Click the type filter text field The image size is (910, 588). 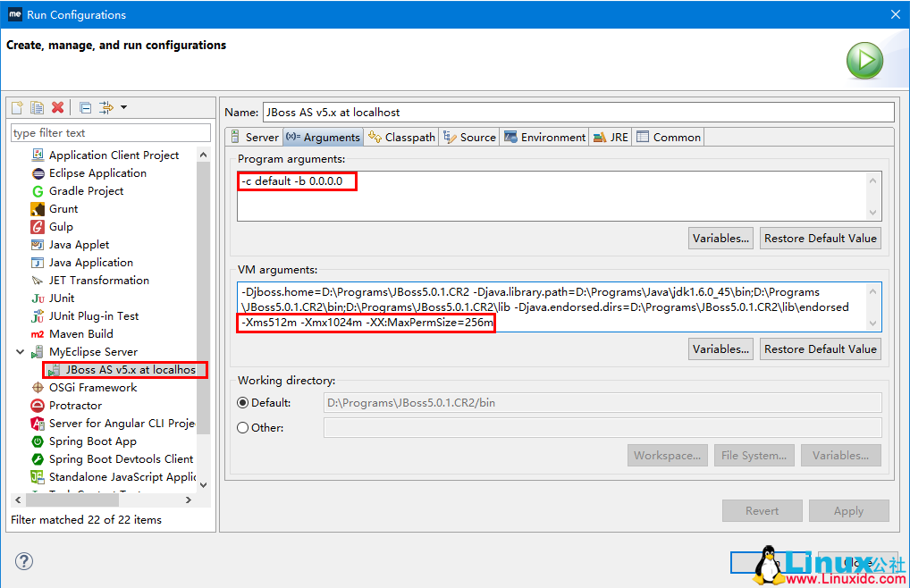pos(109,133)
